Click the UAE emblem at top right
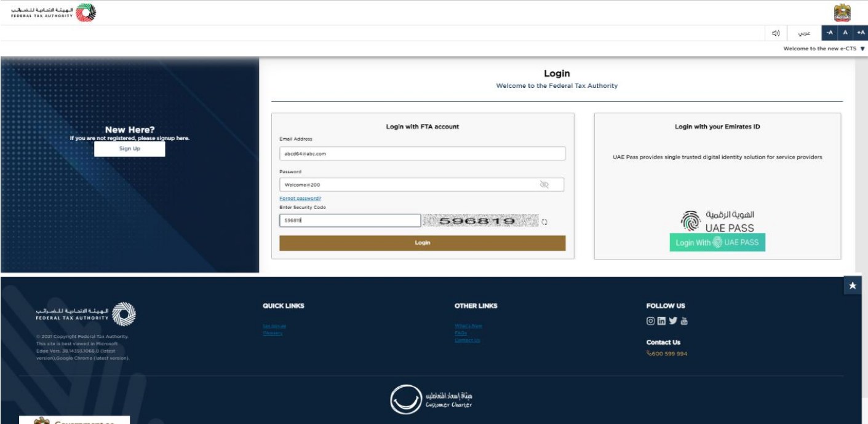The width and height of the screenshot is (868, 424). (842, 12)
